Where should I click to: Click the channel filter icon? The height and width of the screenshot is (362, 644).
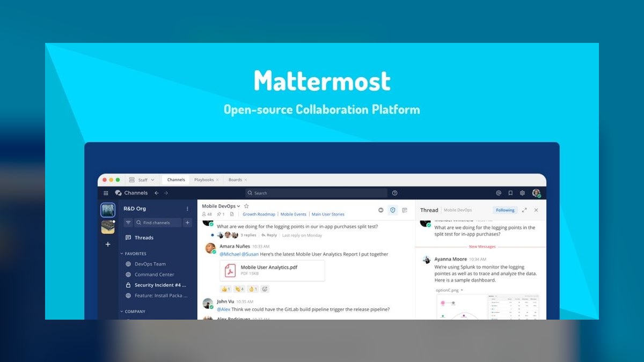(x=128, y=223)
